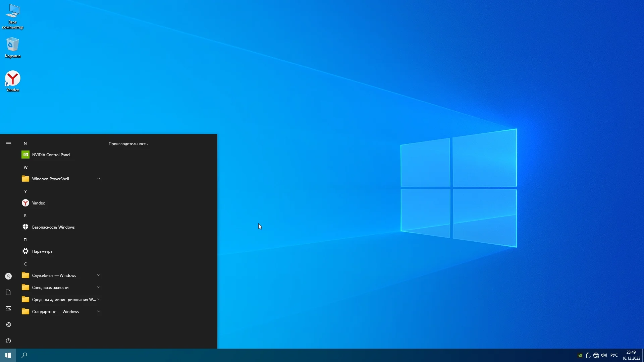Expand the Служебные — Windows folder
The height and width of the screenshot is (362, 644).
click(x=60, y=276)
